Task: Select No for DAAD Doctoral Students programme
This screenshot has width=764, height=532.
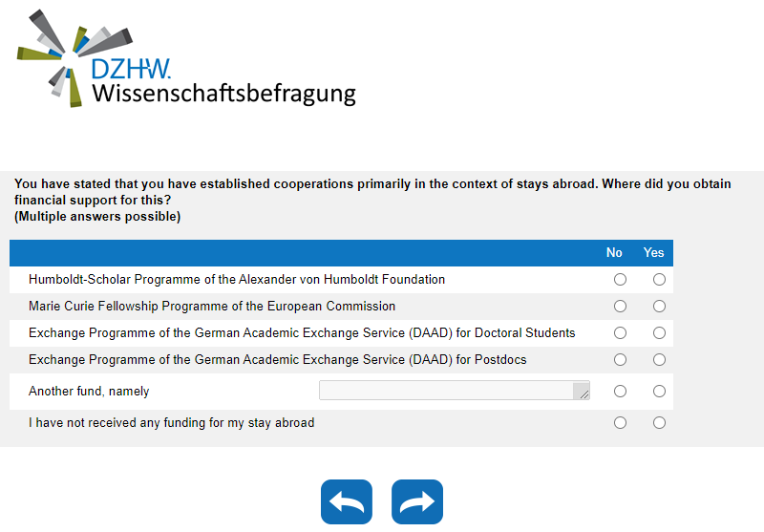Action: click(621, 333)
